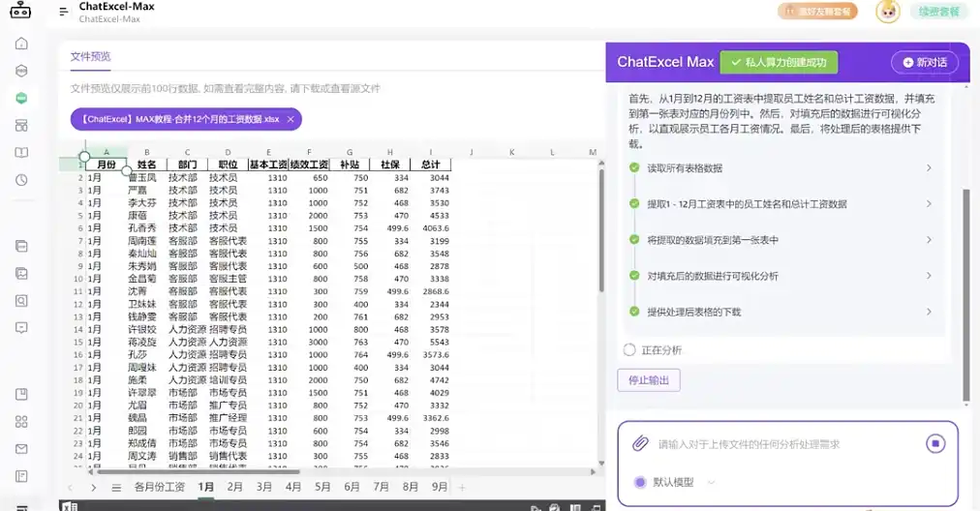The image size is (980, 511).
Task: Switch to the 文件预览 tab
Action: coord(91,57)
